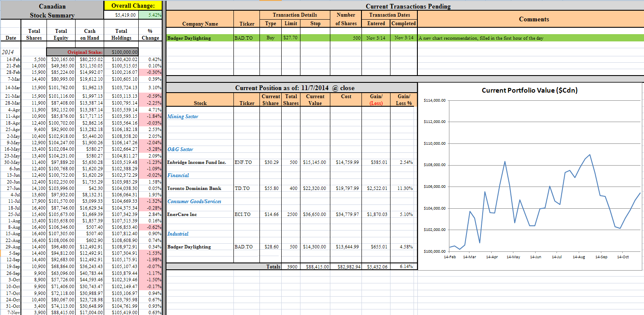Select the Gain/(Loss) column header
Viewport: 644px width, 315px height.
376,99
